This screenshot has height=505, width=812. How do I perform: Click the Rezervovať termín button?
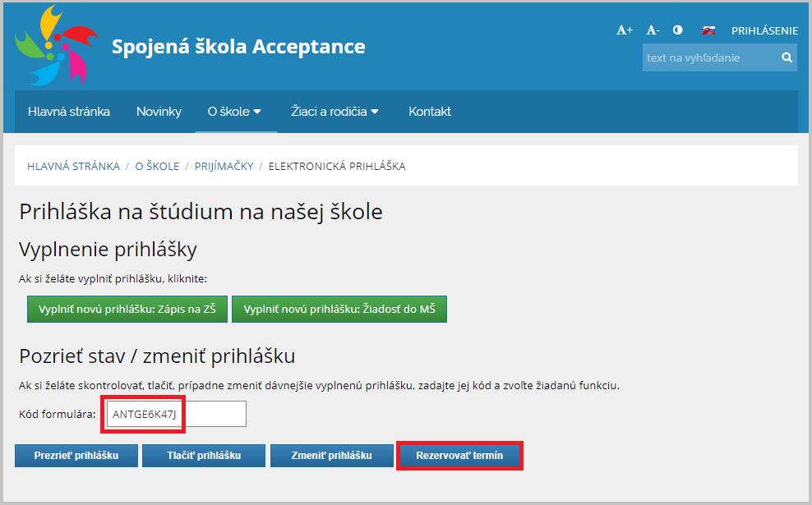click(459, 456)
